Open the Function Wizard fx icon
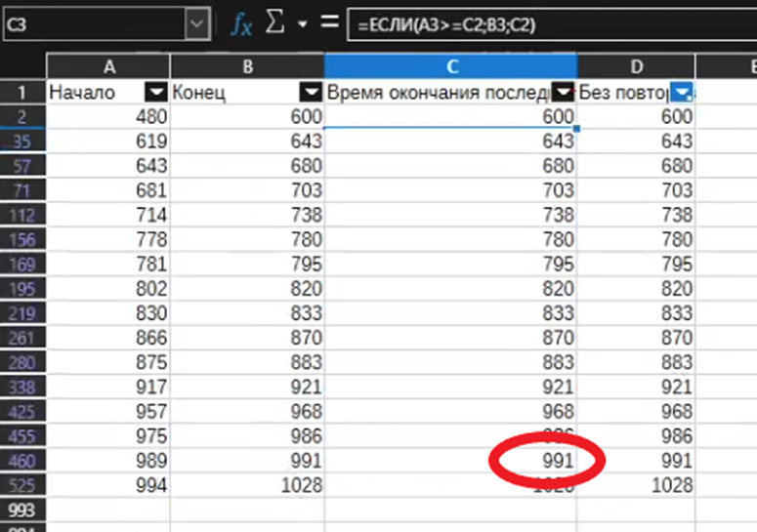This screenshot has width=757, height=532. tap(241, 23)
